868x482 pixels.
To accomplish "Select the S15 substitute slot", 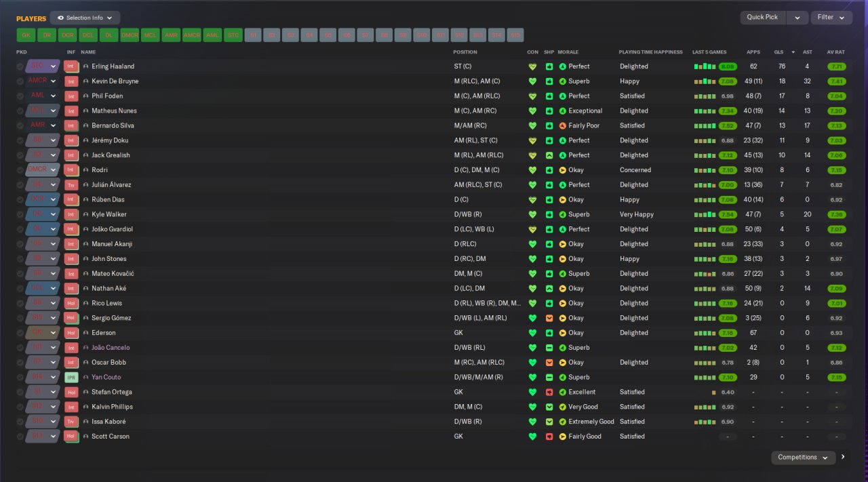I will 515,35.
